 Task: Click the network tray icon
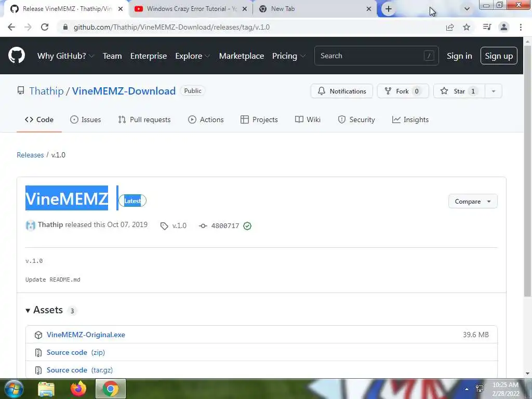point(480,389)
